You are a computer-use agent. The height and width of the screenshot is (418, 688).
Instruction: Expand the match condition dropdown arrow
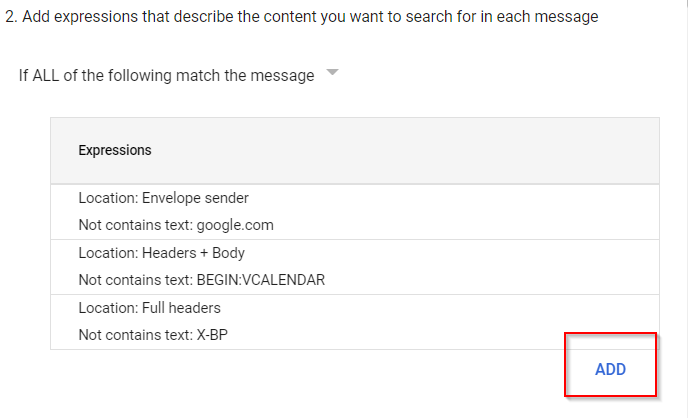(x=333, y=74)
